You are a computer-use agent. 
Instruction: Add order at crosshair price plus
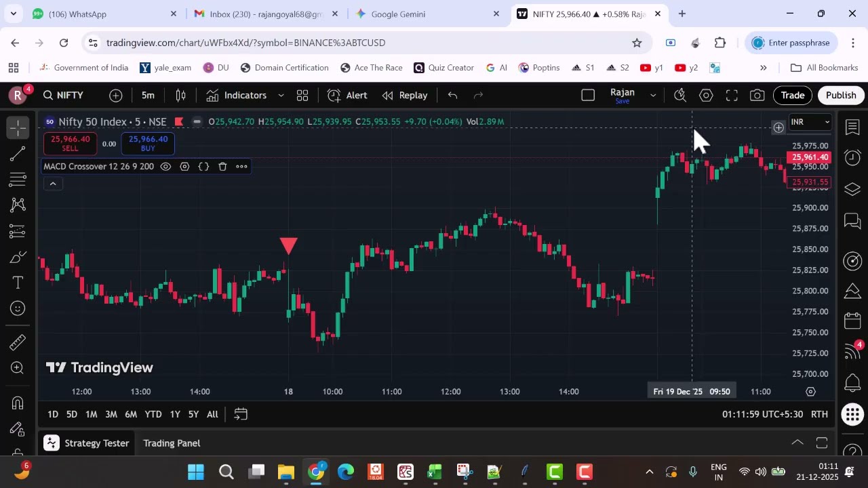[x=778, y=127]
